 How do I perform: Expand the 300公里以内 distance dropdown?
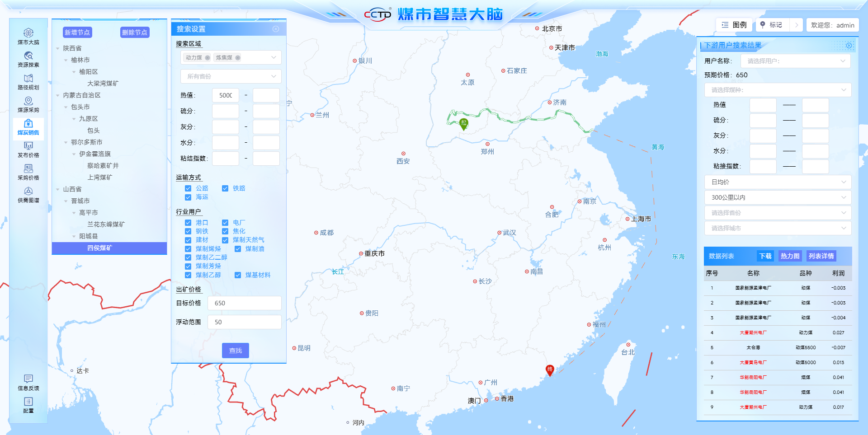point(778,197)
